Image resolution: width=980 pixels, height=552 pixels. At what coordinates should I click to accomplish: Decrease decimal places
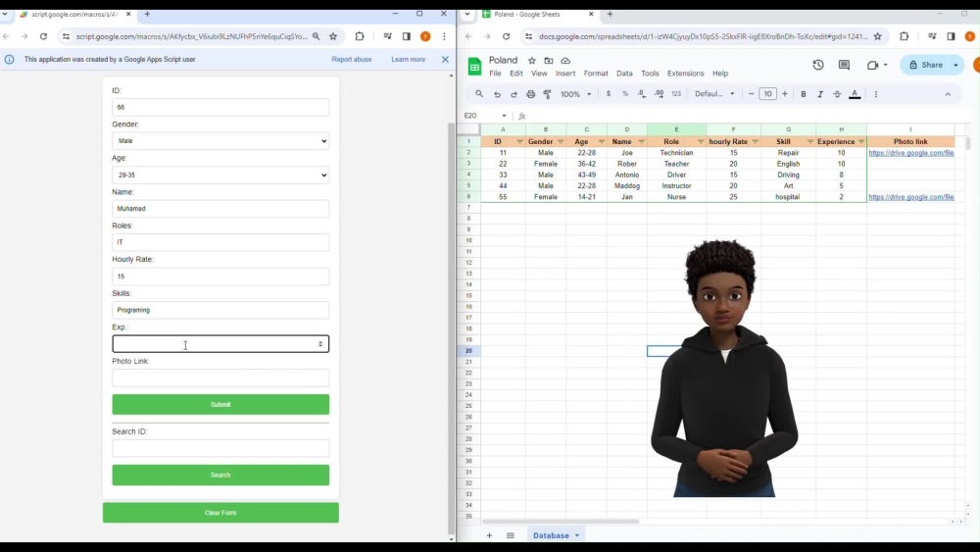pyautogui.click(x=642, y=94)
